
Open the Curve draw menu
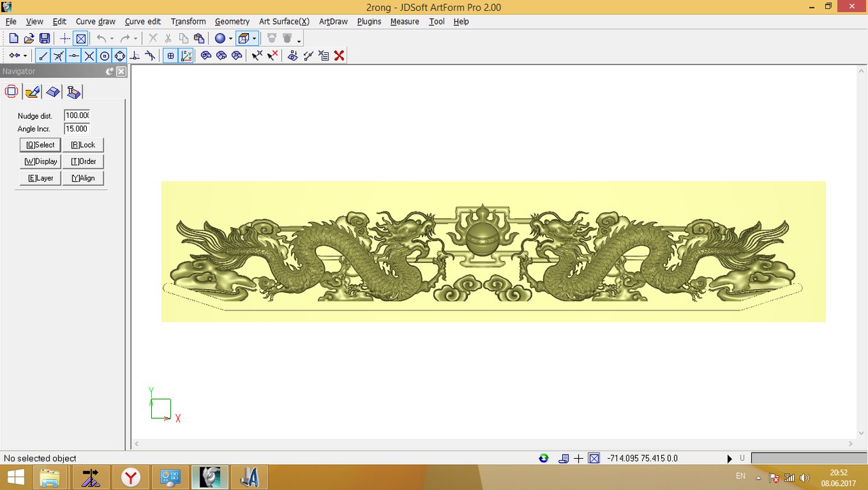click(x=95, y=22)
